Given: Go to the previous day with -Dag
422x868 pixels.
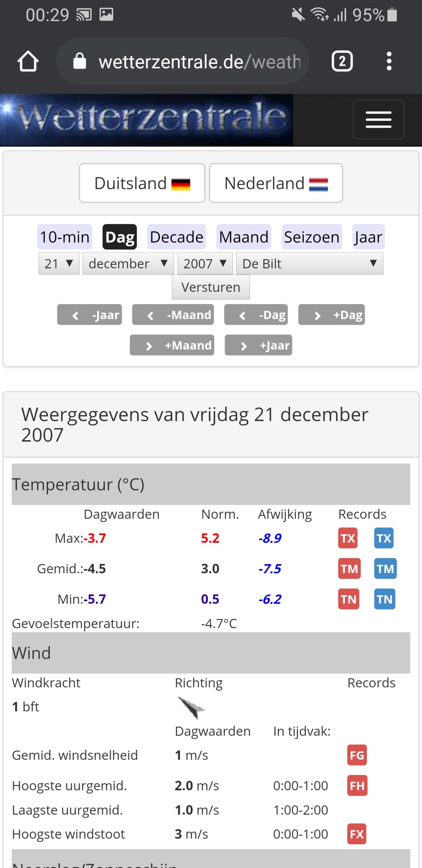Looking at the screenshot, I should (256, 315).
